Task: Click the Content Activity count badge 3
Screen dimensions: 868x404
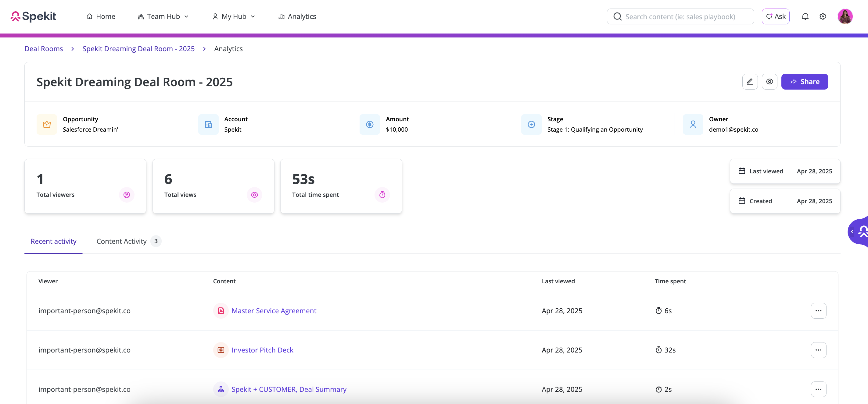Action: [156, 241]
